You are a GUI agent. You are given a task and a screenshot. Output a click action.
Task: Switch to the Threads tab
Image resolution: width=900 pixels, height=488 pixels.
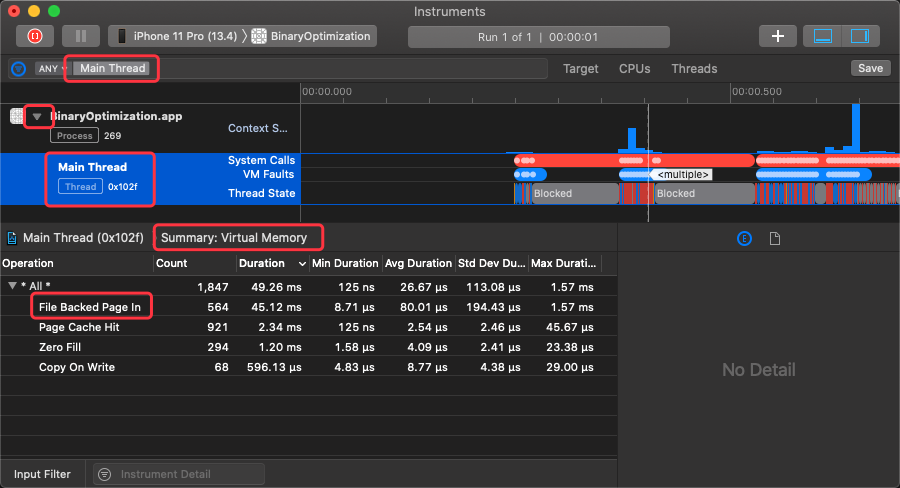pyautogui.click(x=694, y=69)
